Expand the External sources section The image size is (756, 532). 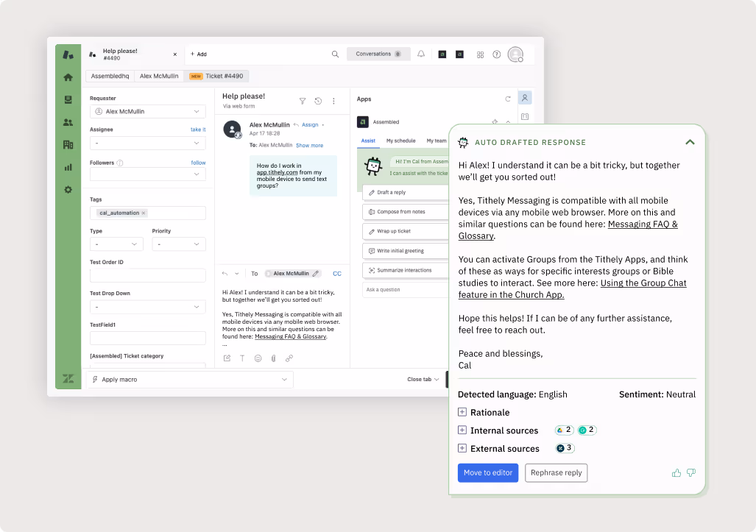coord(462,448)
